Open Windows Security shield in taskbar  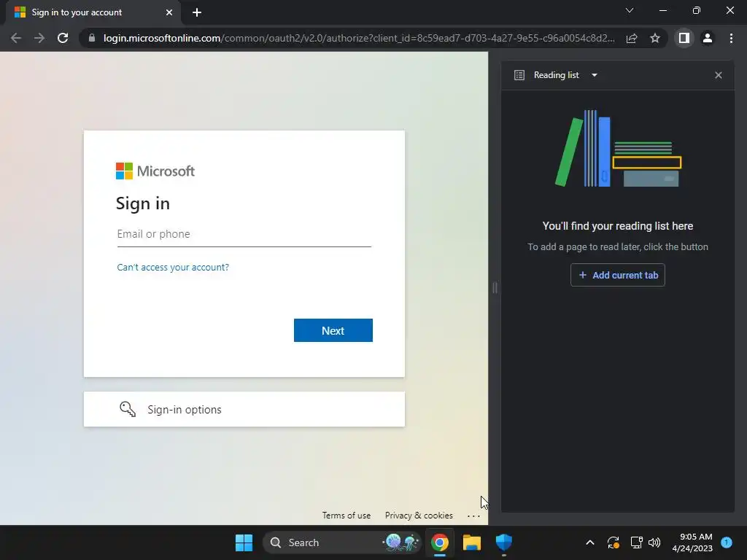tap(503, 542)
